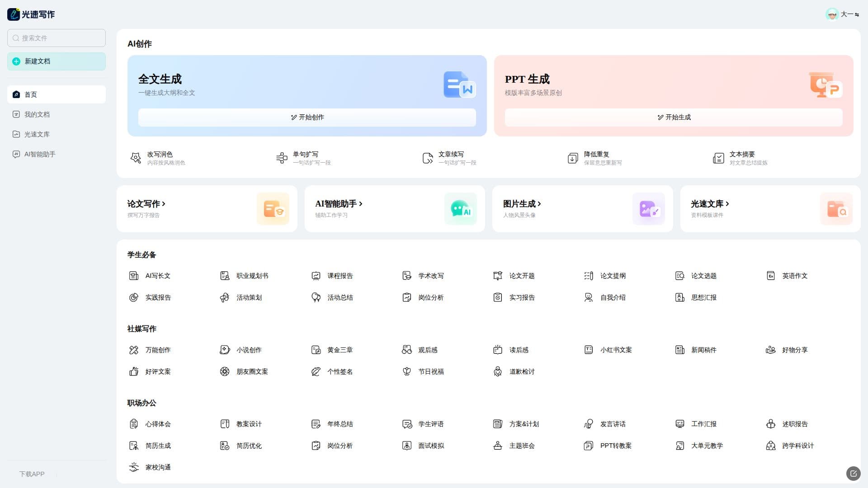Open the 黄金三章 template
Viewport: 868px width, 488px height.
click(332, 350)
